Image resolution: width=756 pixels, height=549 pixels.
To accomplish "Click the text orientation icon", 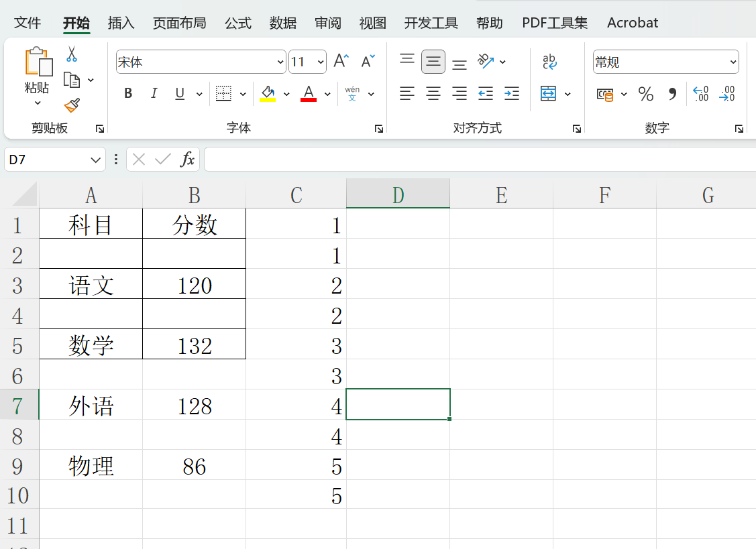I will coord(486,61).
